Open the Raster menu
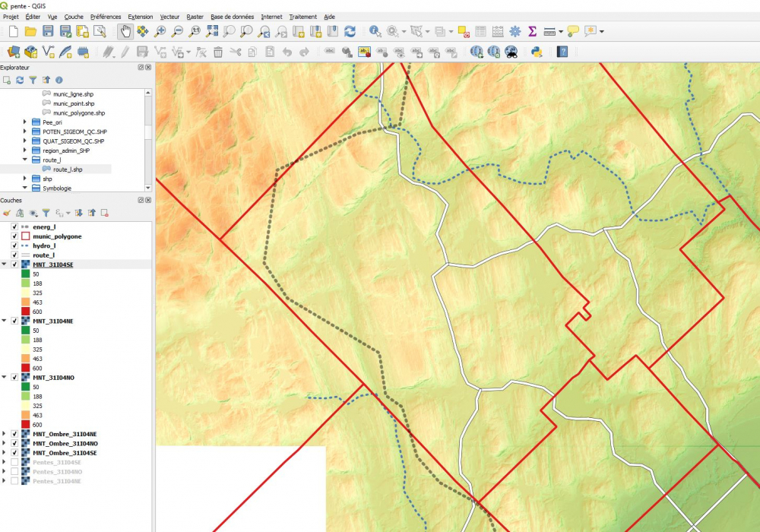Image resolution: width=760 pixels, height=532 pixels. pos(195,17)
